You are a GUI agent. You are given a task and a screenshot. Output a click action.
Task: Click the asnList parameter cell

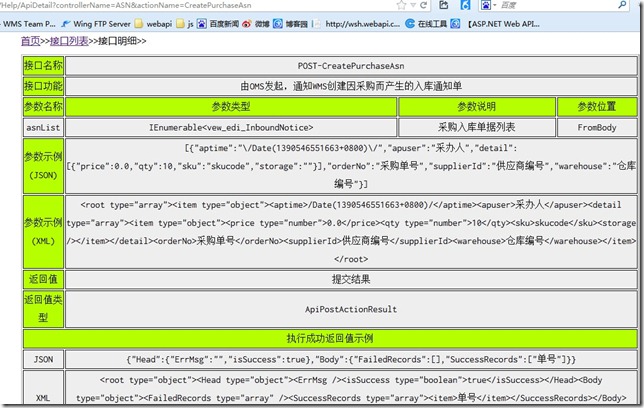tap(43, 127)
